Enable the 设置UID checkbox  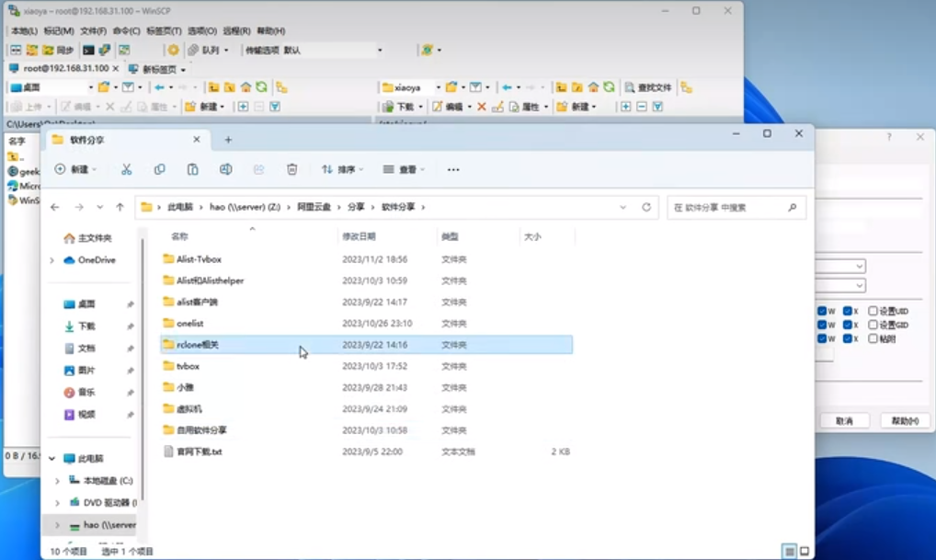pyautogui.click(x=873, y=312)
